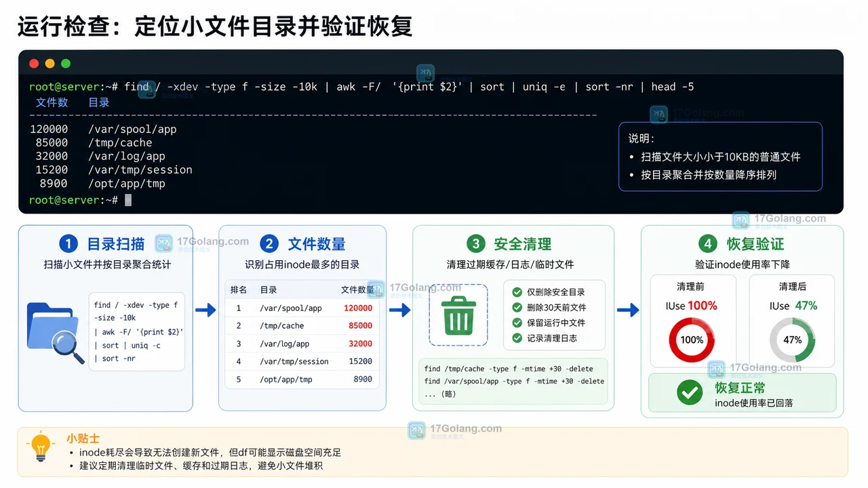
Task: Click the 目录扫描 card title
Action: coord(116,244)
